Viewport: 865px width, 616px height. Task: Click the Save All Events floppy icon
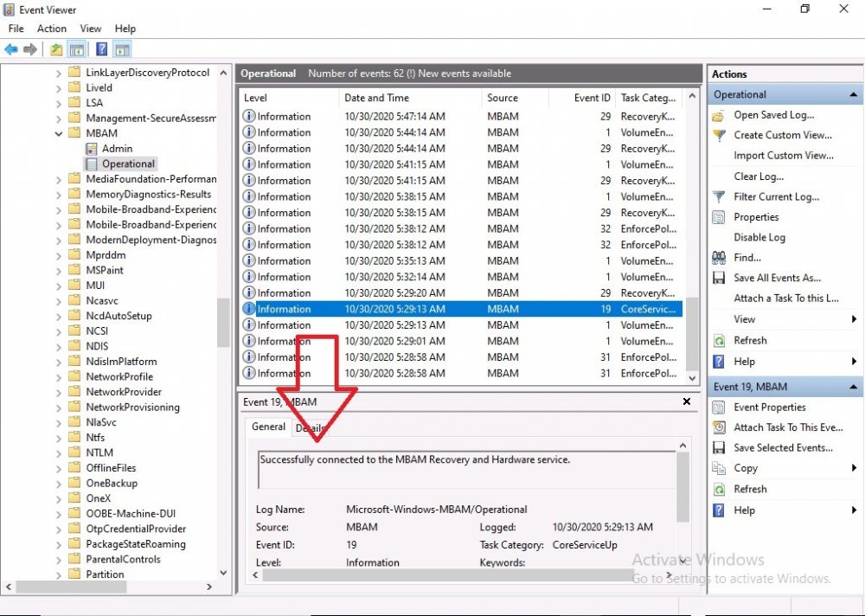point(719,278)
